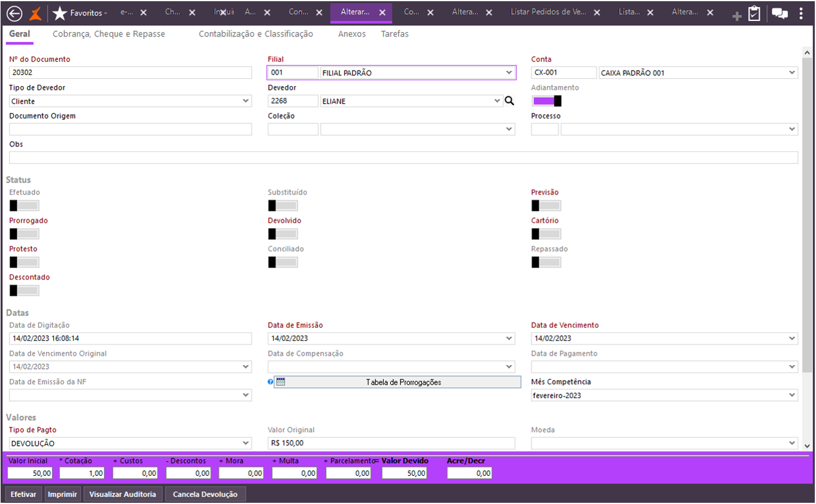This screenshot has height=504, width=816.
Task: Toggle the Previsão switch
Action: tap(547, 205)
